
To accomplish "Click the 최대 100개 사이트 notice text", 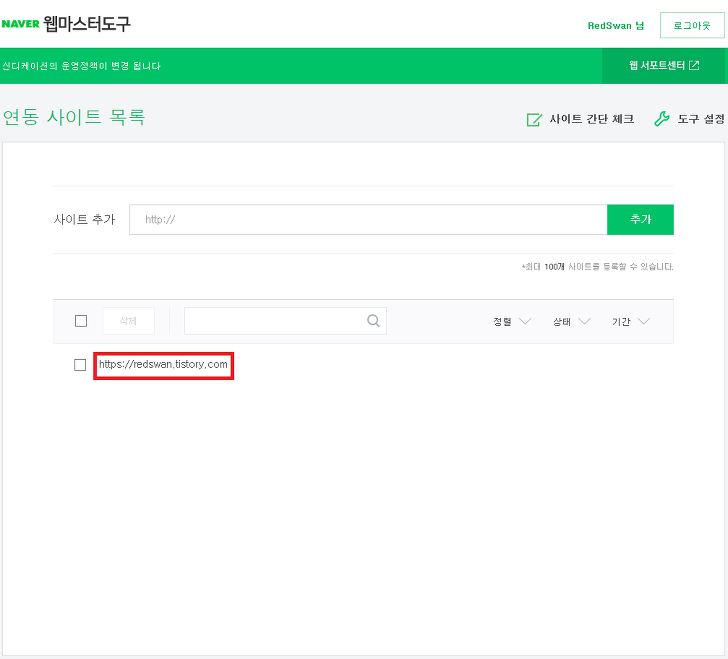I will tap(597, 267).
